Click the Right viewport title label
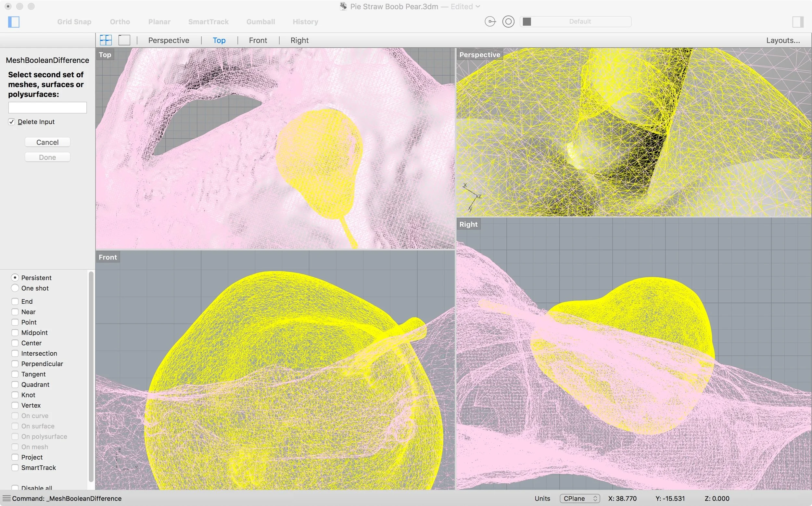The height and width of the screenshot is (506, 812). tap(468, 224)
